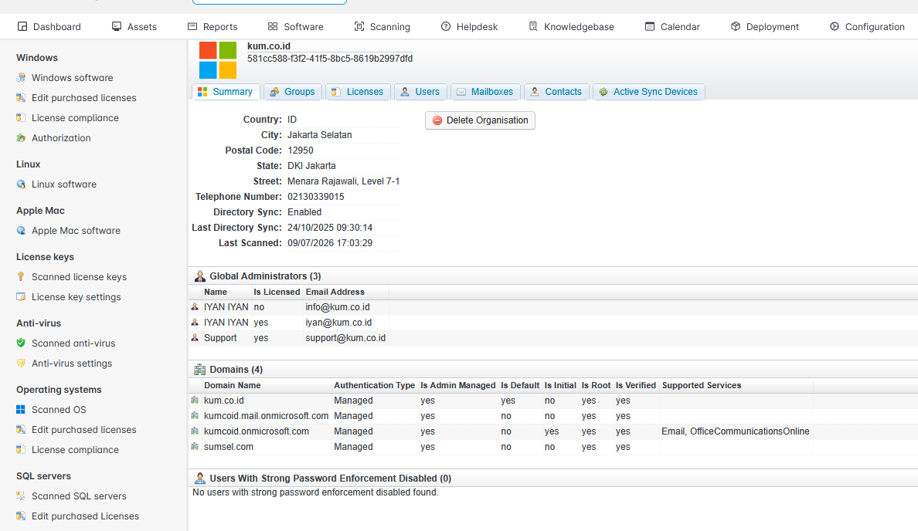Image resolution: width=918 pixels, height=531 pixels.
Task: Open the Configuration menu
Action: point(867,26)
